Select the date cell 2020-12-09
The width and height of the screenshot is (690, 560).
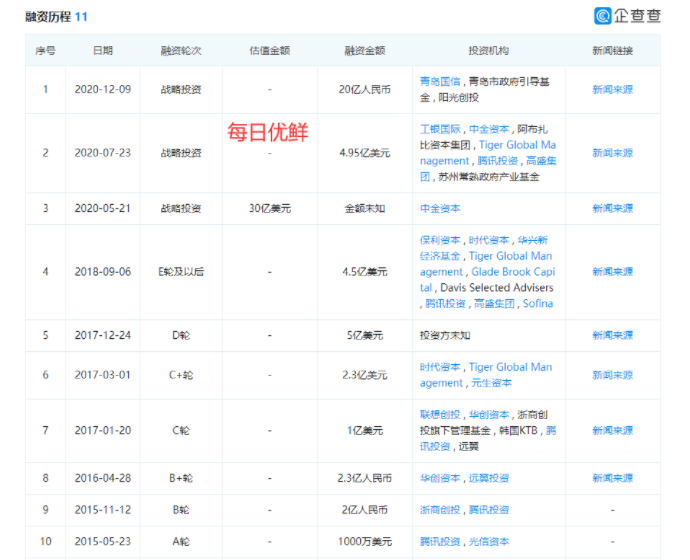(103, 89)
